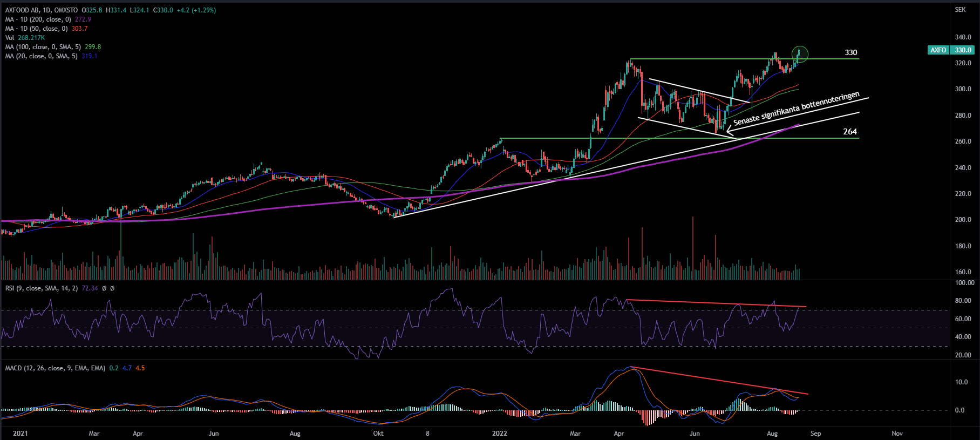980x440 pixels.
Task: Click the green circle marker at the price peak
Action: click(x=800, y=54)
